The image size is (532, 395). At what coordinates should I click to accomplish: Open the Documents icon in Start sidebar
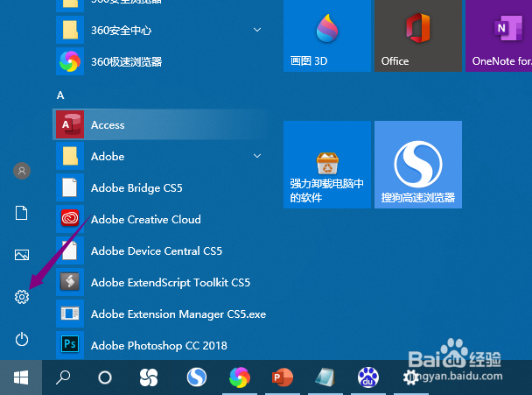coord(21,213)
